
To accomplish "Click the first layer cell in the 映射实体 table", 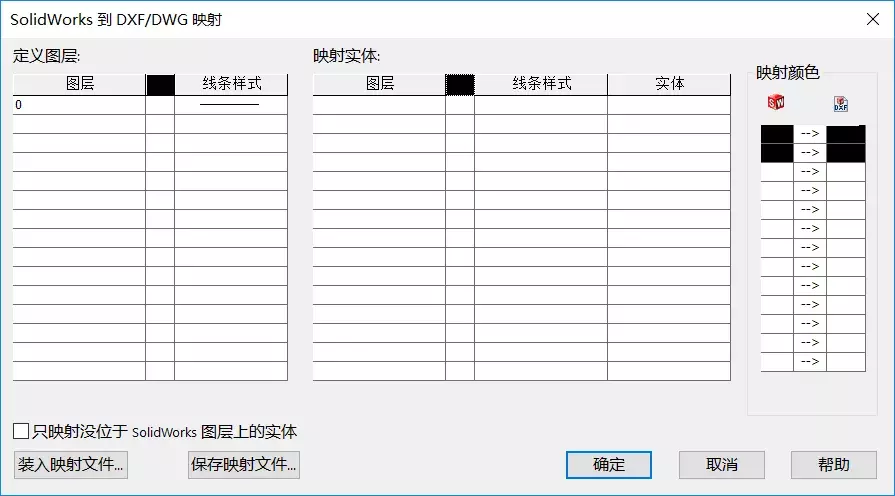I will pyautogui.click(x=380, y=105).
